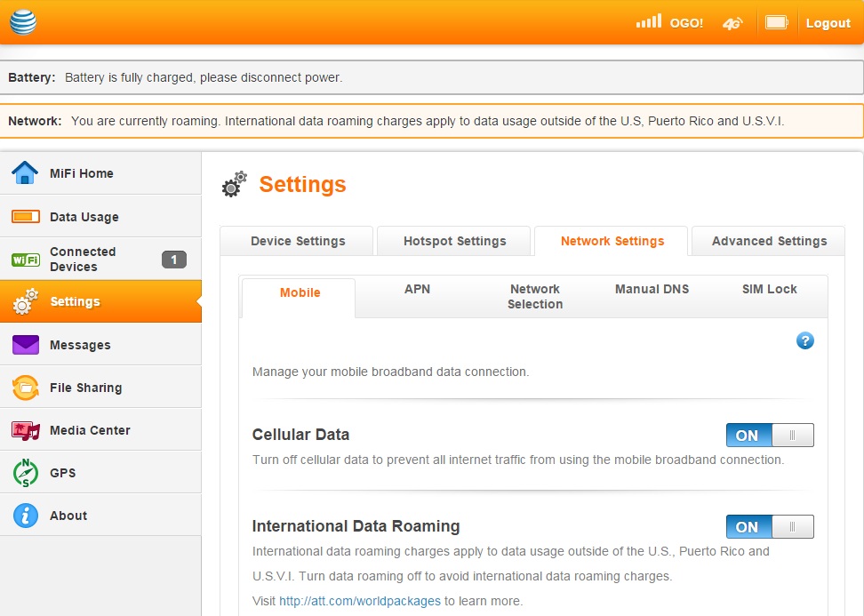Open Data Usage from sidebar
864x616 pixels.
coord(100,217)
